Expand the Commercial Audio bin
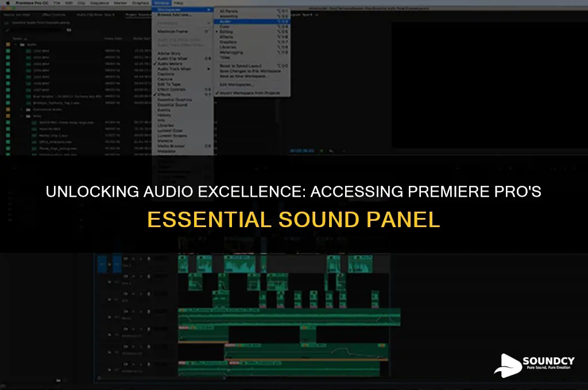The height and width of the screenshot is (390, 588). (22, 110)
